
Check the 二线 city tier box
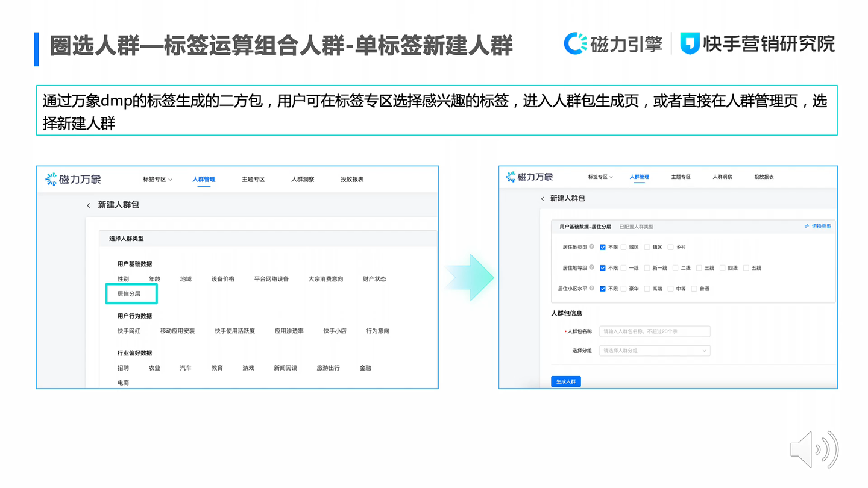(x=676, y=267)
